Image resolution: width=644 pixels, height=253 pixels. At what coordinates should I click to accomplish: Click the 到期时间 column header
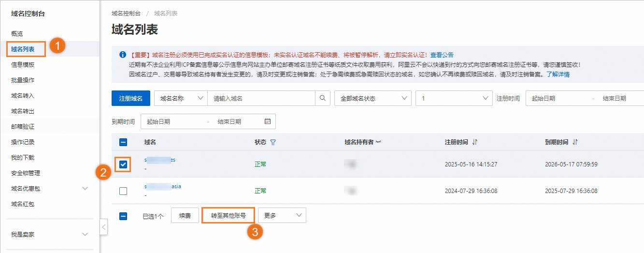pos(557,142)
